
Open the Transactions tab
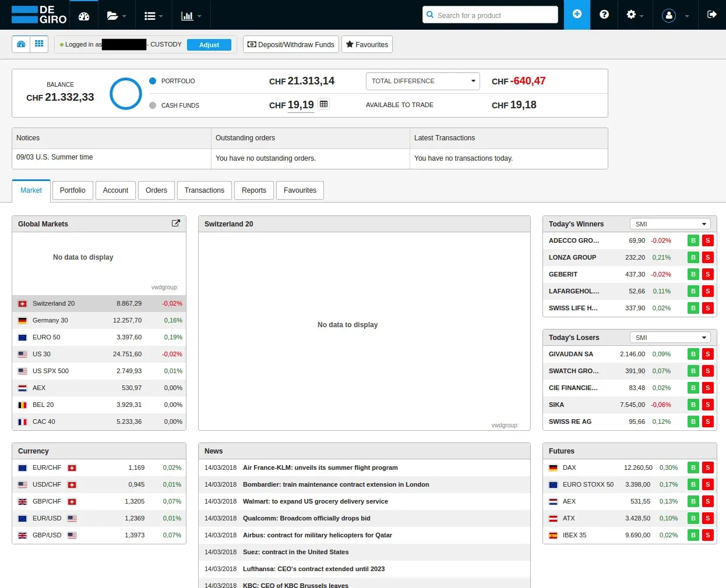pos(205,190)
